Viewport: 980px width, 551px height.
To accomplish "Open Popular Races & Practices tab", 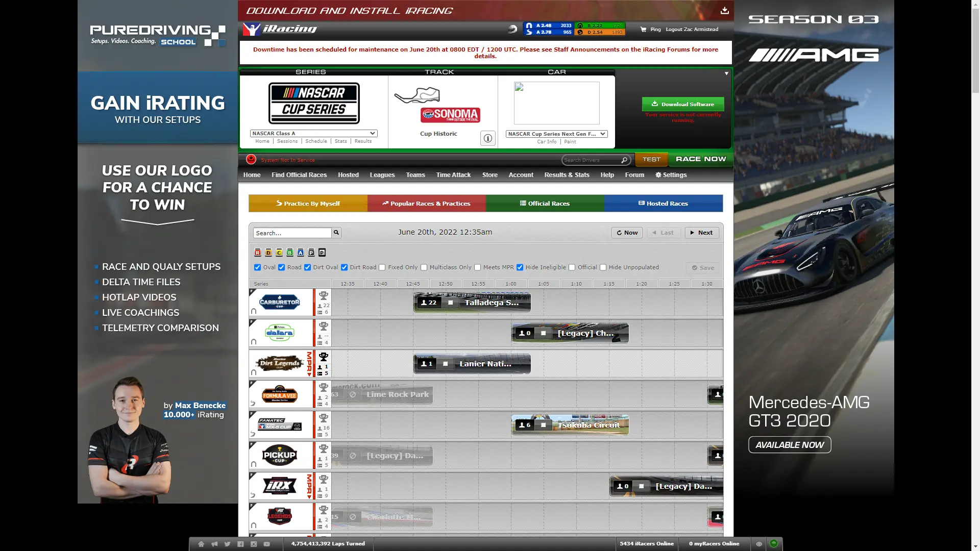I will point(426,203).
